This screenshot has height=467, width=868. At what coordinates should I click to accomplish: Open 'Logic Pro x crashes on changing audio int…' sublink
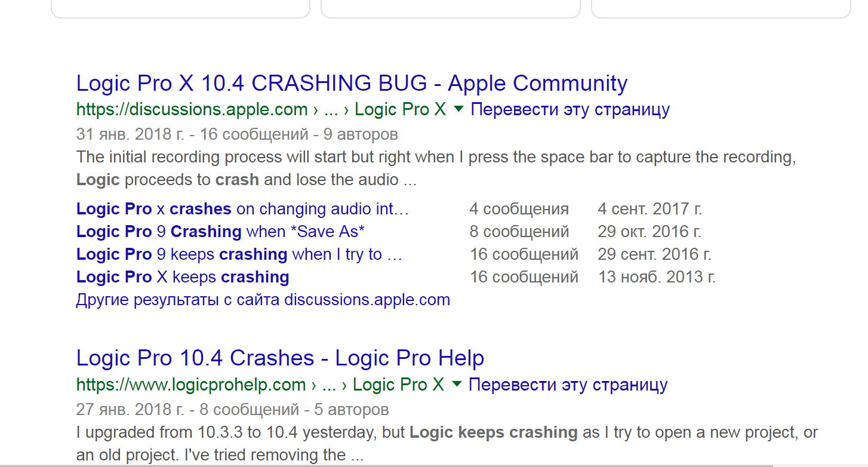coord(242,209)
